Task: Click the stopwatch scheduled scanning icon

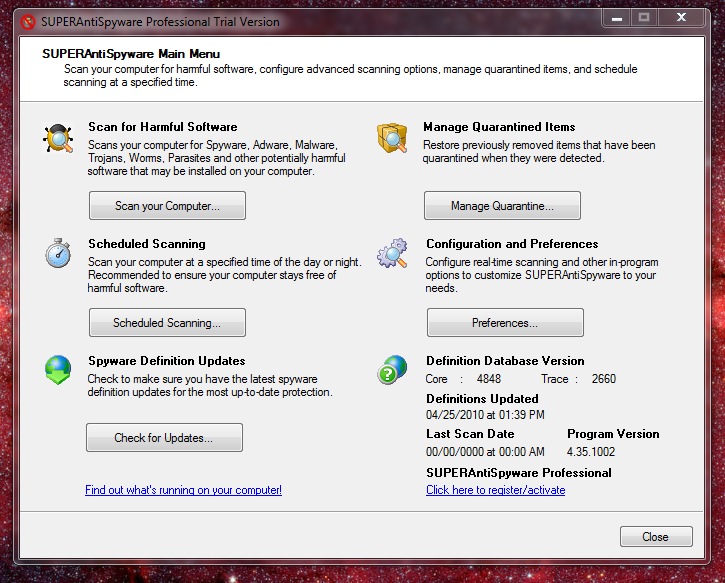Action: [x=58, y=253]
